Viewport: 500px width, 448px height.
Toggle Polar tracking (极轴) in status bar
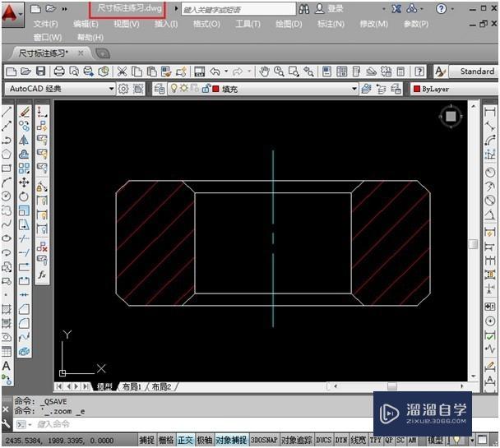coord(205,440)
